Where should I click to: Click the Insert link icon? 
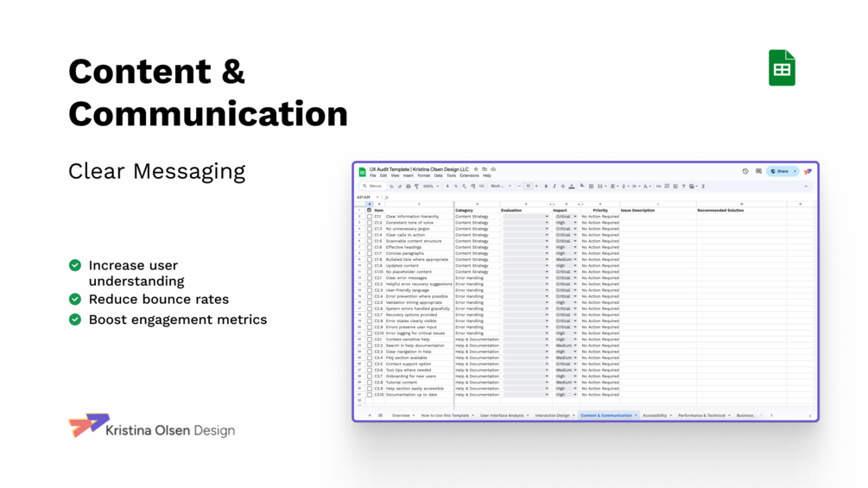pyautogui.click(x=659, y=186)
